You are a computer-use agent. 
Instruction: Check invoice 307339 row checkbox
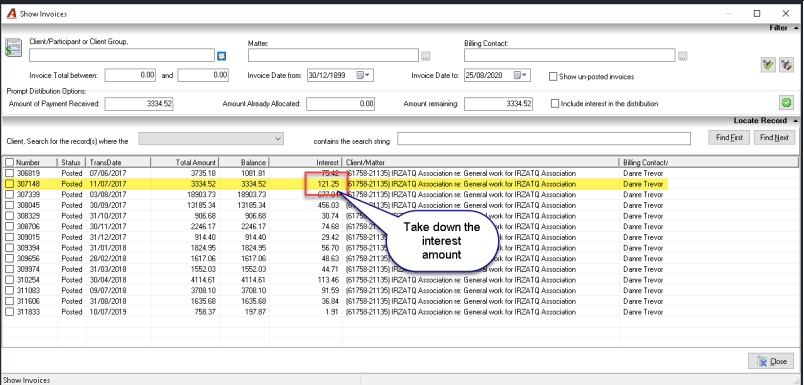[x=10, y=194]
